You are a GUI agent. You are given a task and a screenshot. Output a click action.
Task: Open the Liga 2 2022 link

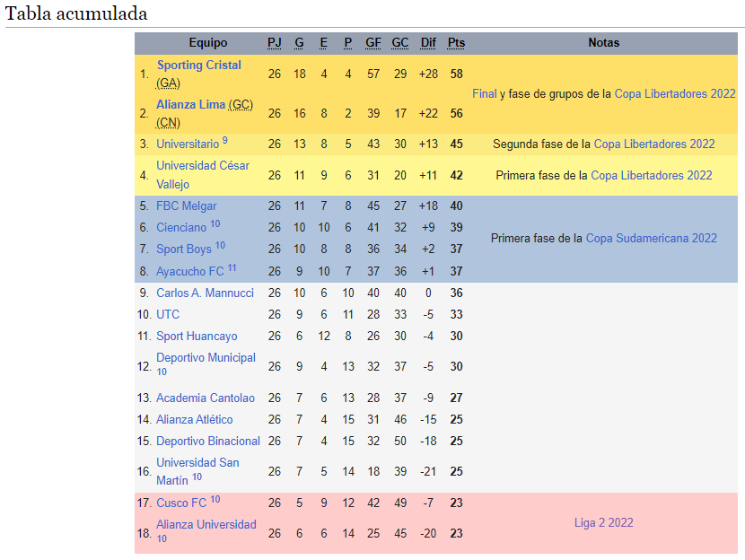coord(603,523)
